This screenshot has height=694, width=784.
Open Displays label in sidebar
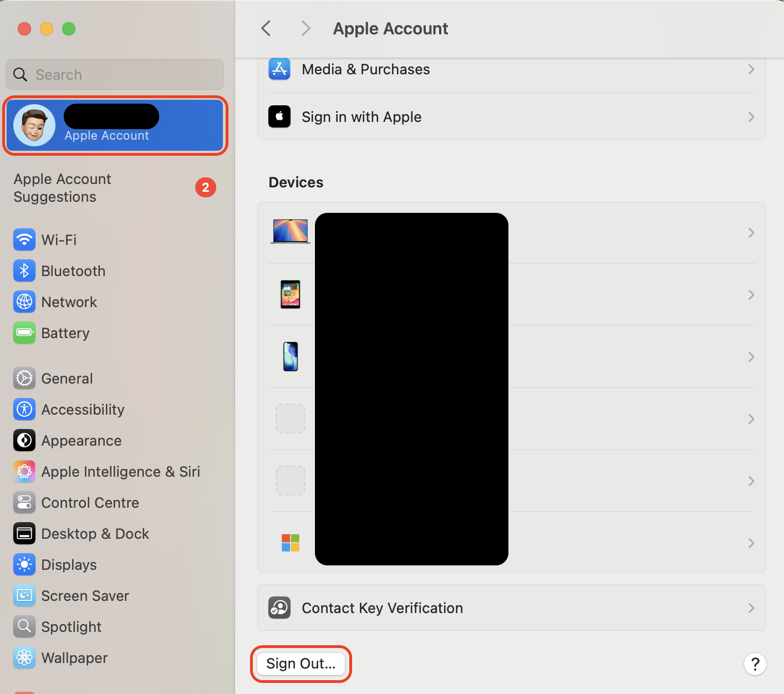pyautogui.click(x=69, y=565)
